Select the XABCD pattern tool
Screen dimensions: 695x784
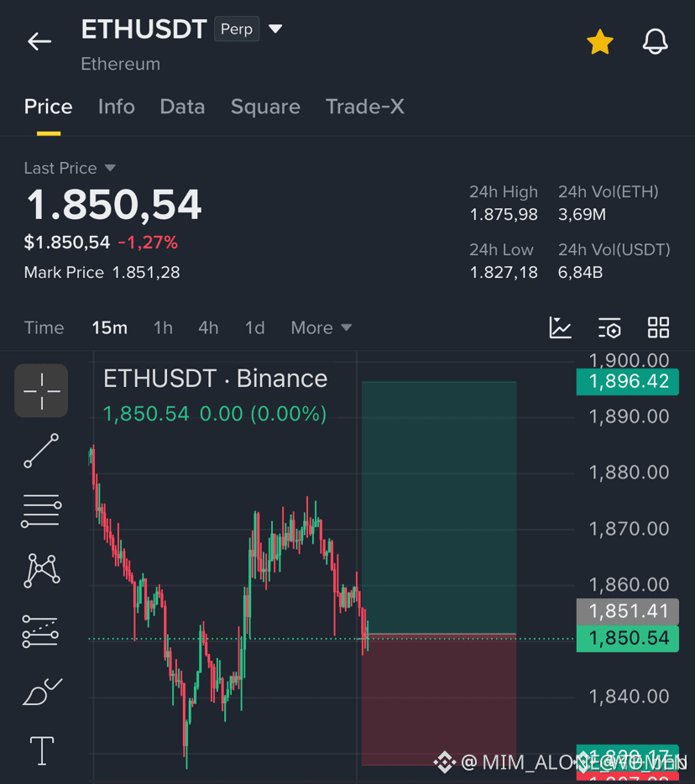pos(42,571)
